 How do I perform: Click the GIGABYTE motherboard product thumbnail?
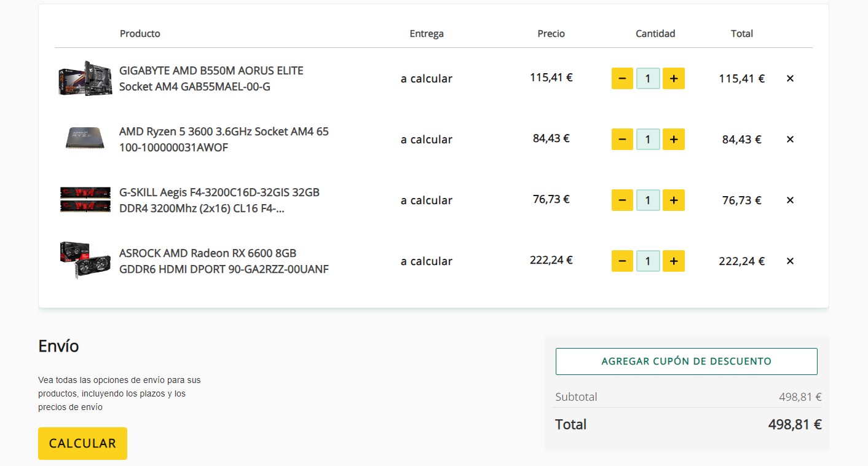coord(85,79)
